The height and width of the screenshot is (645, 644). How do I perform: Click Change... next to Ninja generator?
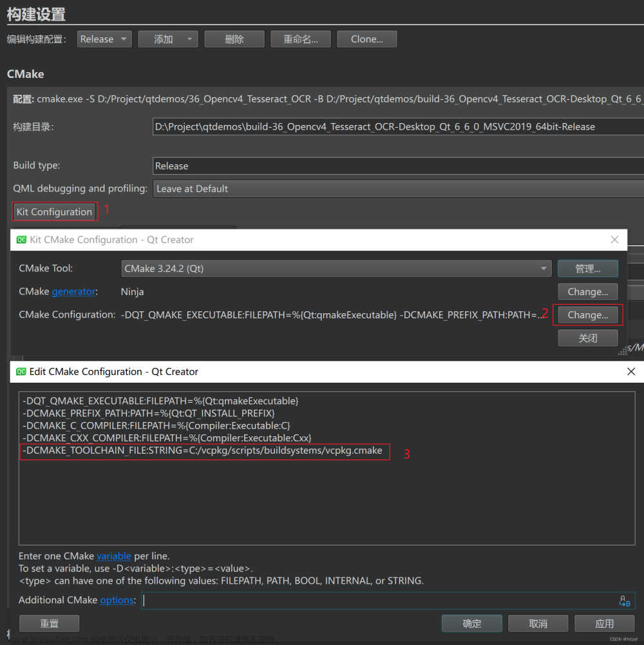[588, 292]
